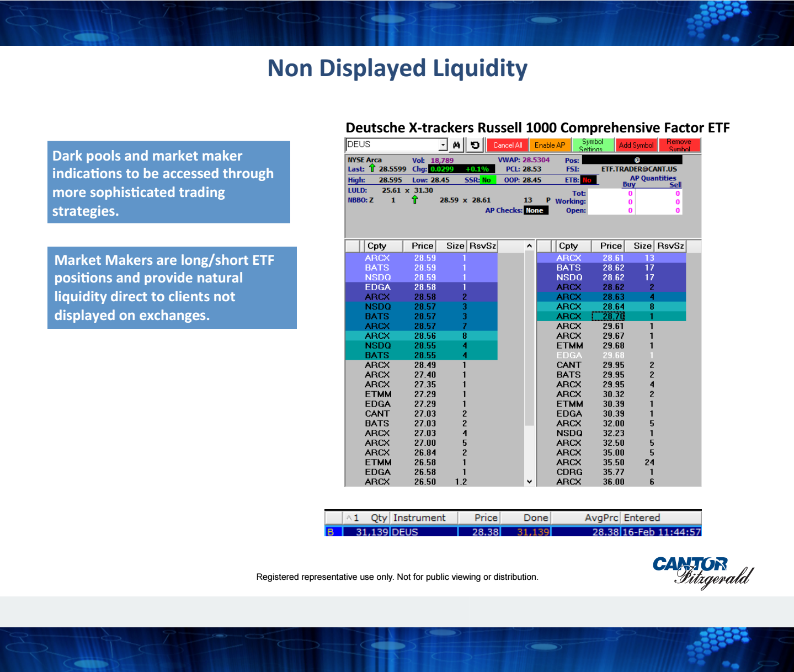Select bid row EDGA 28.58
This screenshot has height=672, width=794.
pyautogui.click(x=421, y=287)
